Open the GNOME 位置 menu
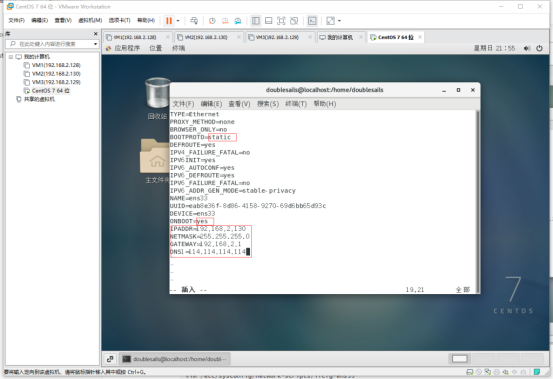The image size is (553, 379). tap(156, 48)
